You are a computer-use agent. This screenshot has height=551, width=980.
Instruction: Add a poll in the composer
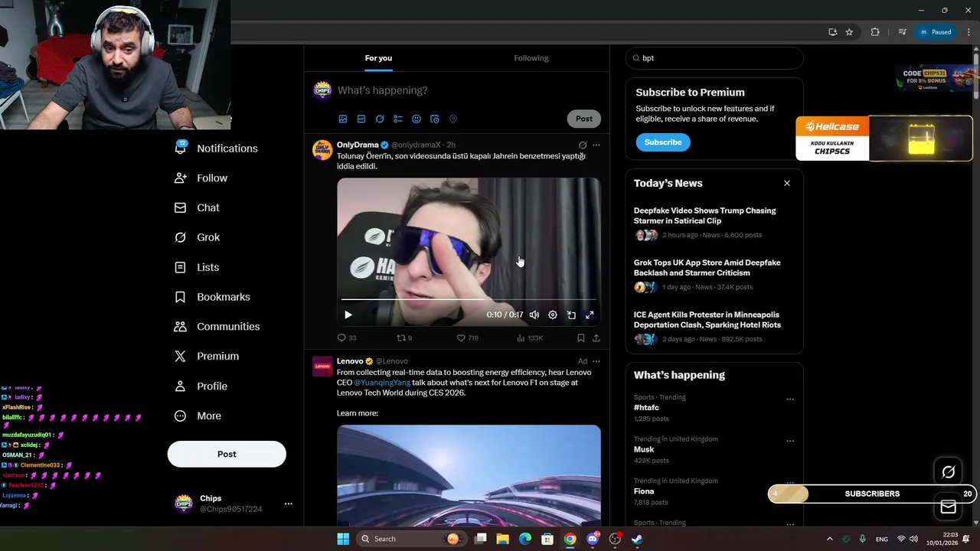coord(398,119)
